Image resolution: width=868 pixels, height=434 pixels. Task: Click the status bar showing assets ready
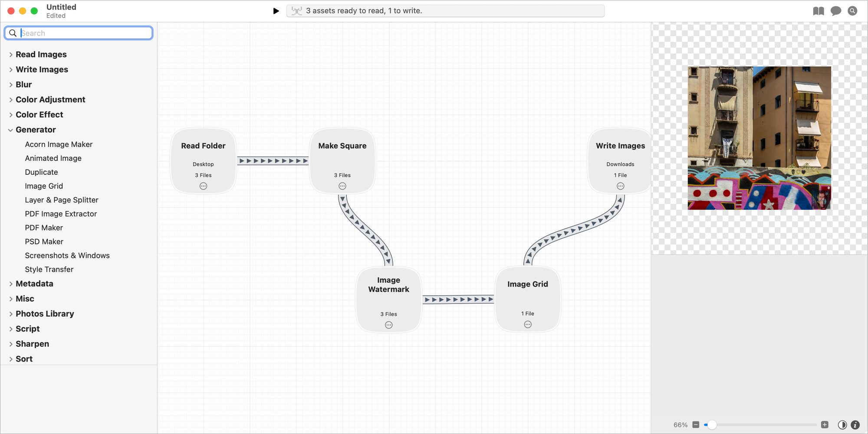[446, 10]
